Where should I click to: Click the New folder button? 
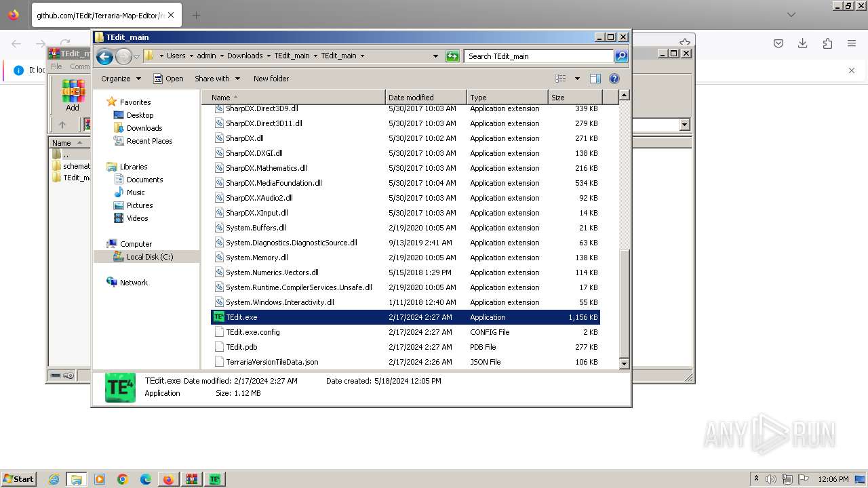pyautogui.click(x=271, y=79)
